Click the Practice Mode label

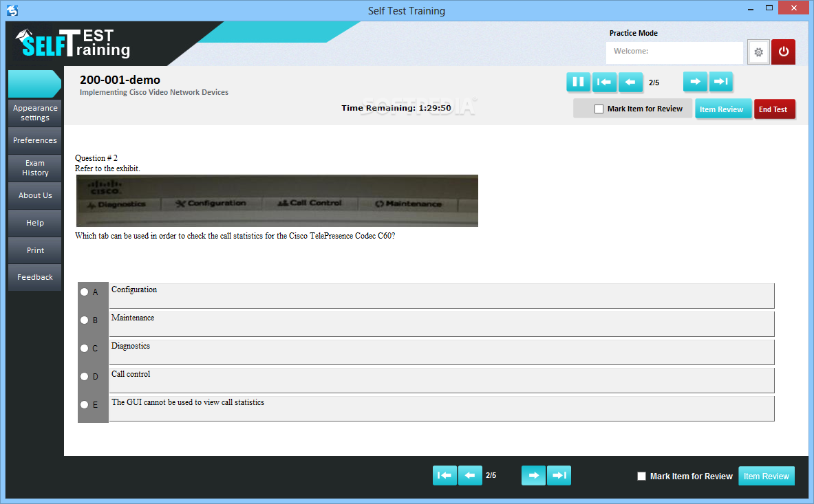pos(633,33)
